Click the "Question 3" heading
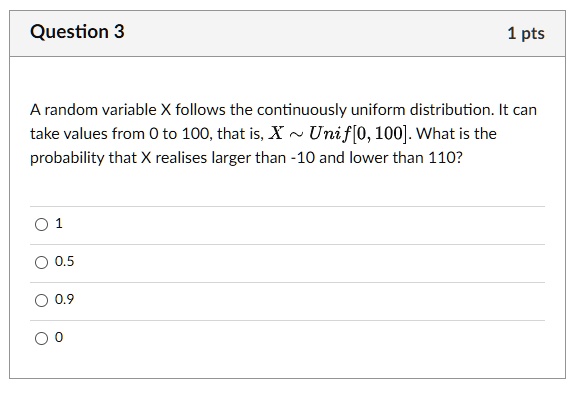569x402 pixels. coord(77,32)
